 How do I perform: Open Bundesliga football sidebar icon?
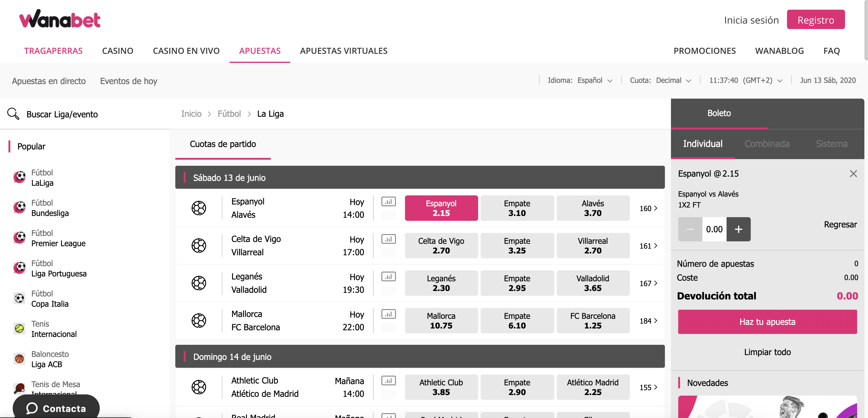20,207
